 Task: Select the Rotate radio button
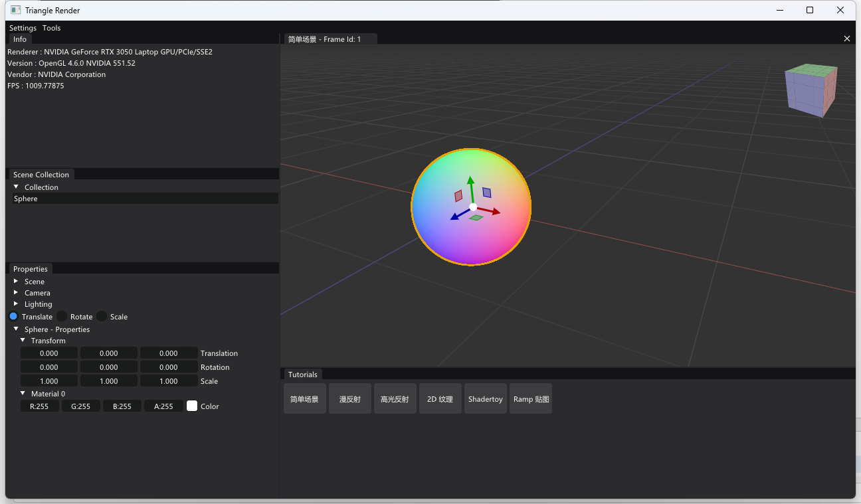62,316
